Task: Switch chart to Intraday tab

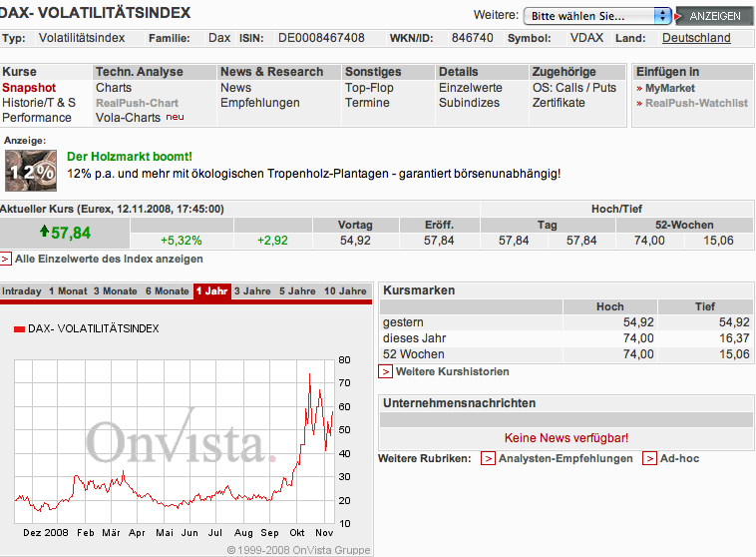Action: click(22, 291)
